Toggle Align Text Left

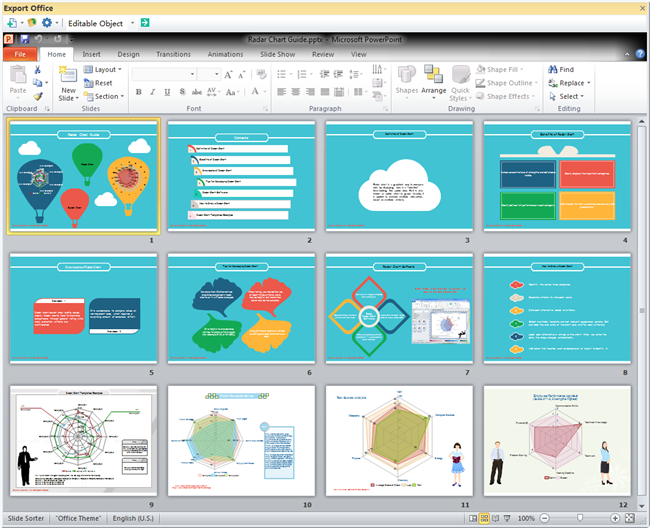click(281, 92)
